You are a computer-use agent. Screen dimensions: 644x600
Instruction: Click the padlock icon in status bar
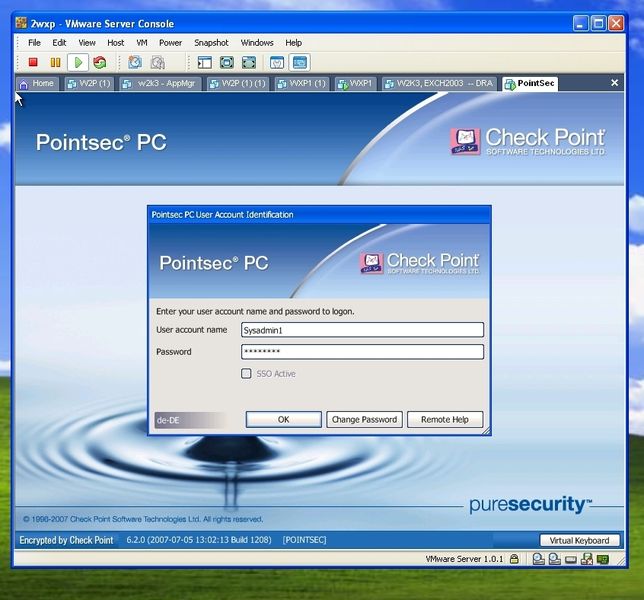click(x=514, y=559)
